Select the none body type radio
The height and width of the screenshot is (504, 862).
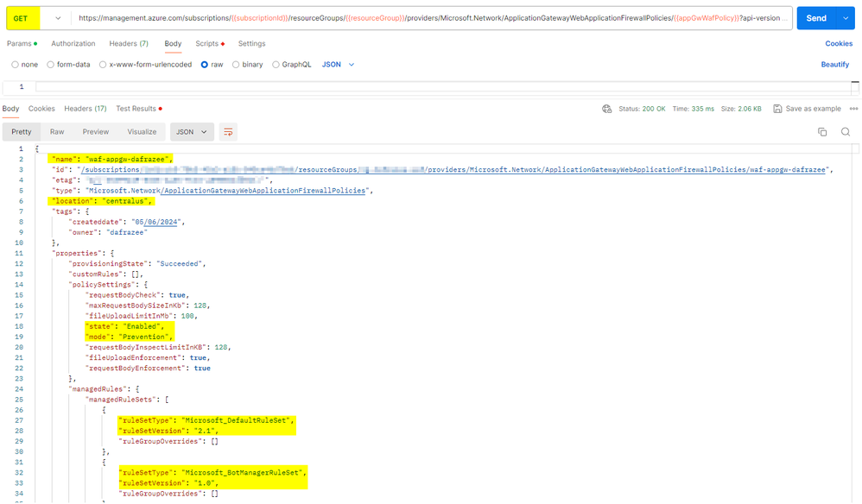click(16, 64)
